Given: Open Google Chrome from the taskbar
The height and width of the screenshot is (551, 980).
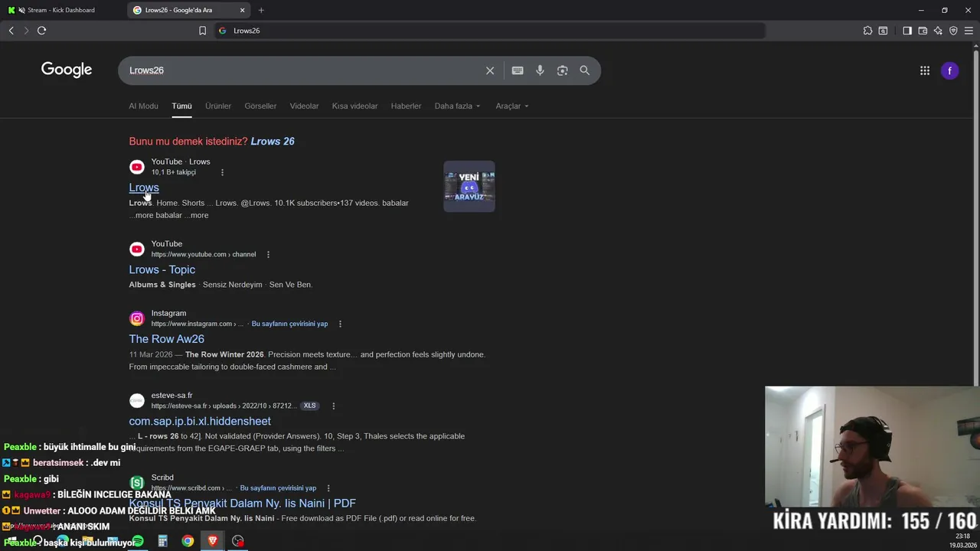Looking at the screenshot, I should point(188,541).
